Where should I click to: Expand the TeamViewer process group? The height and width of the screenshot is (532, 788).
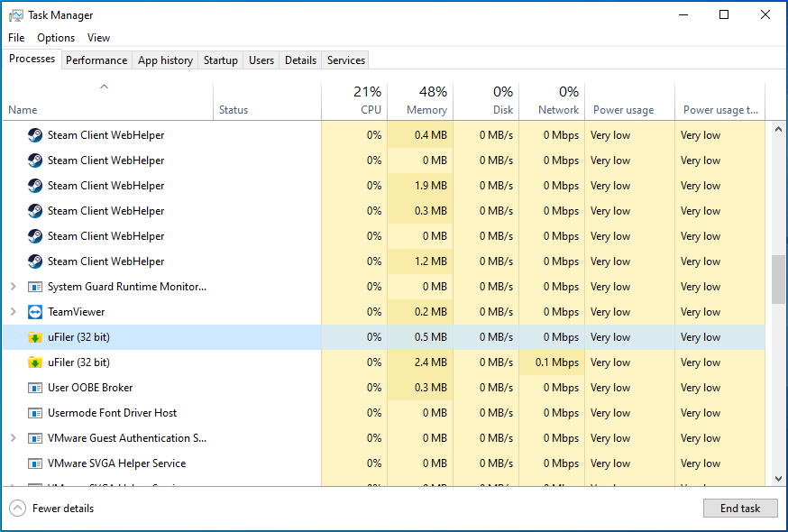(13, 312)
